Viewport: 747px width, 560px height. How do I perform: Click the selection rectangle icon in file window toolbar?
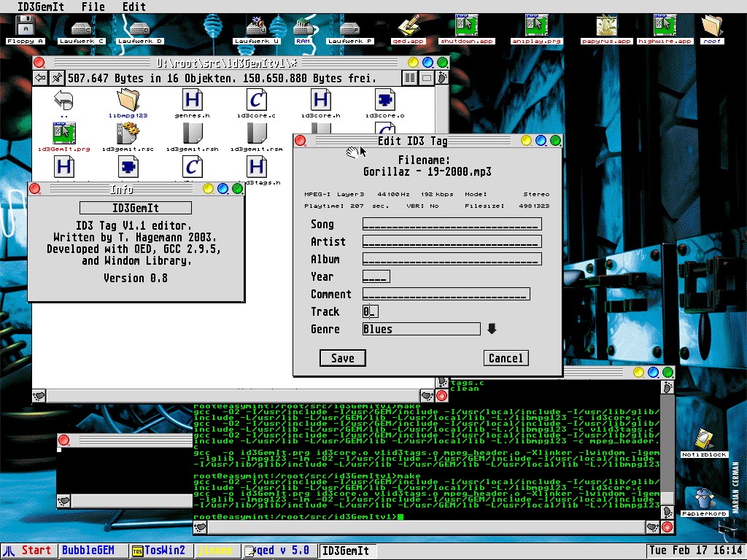(x=426, y=78)
